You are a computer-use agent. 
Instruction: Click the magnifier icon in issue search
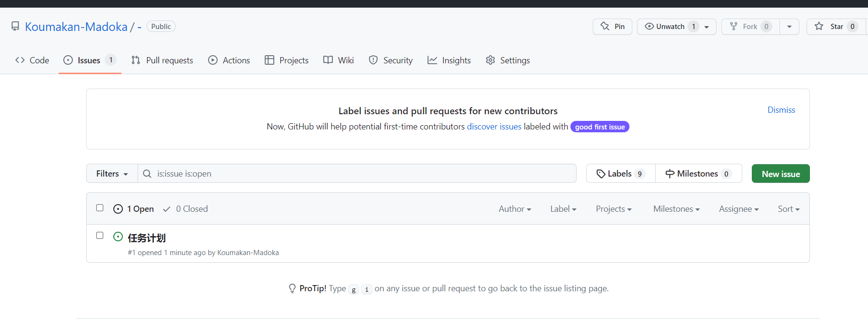147,174
